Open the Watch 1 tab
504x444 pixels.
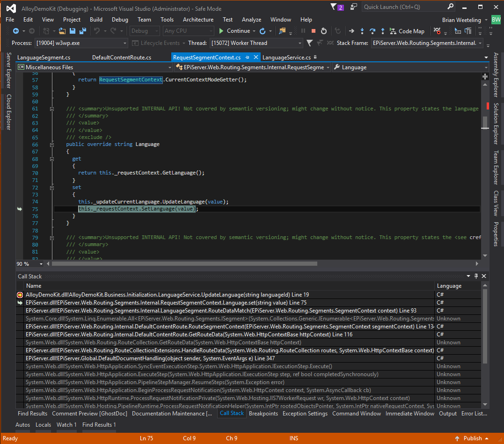pos(66,425)
